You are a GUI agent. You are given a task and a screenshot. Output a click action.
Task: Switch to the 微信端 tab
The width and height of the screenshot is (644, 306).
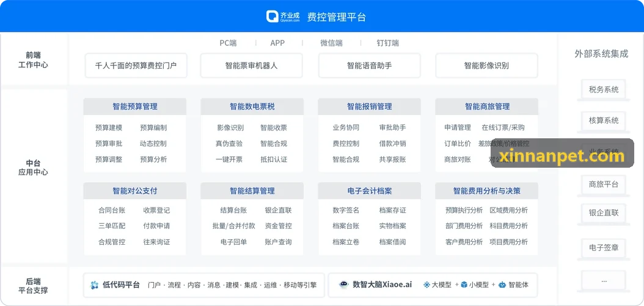pos(331,43)
